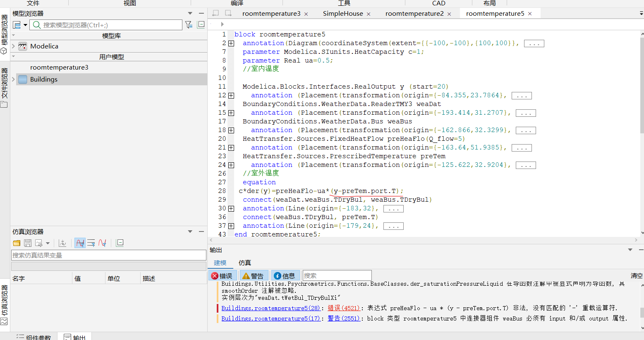The image size is (644, 340).
Task: Toggle the 错误 error filter
Action: 222,276
